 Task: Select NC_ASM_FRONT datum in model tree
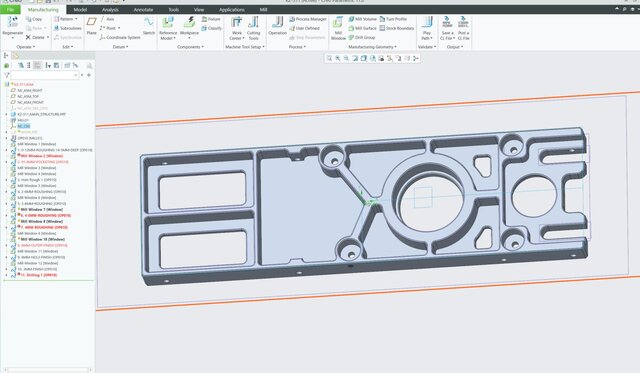pyautogui.click(x=31, y=102)
